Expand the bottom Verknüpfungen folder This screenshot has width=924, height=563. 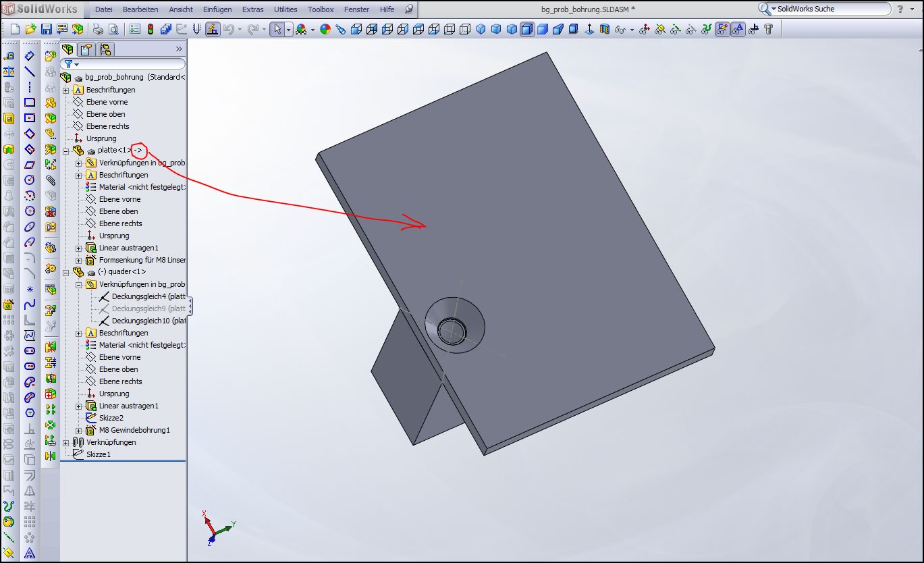[66, 442]
